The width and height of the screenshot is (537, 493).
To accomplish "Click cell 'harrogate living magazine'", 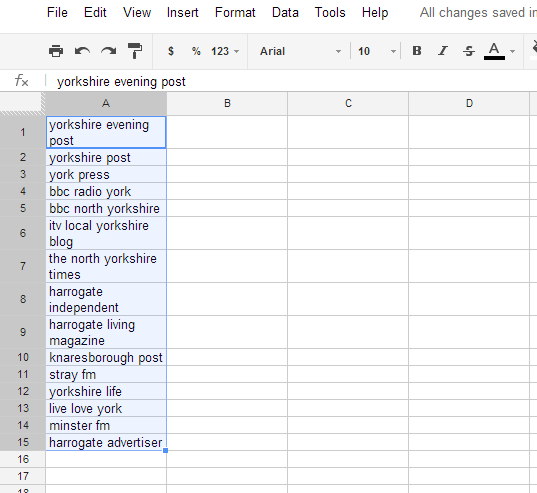I will pyautogui.click(x=106, y=332).
